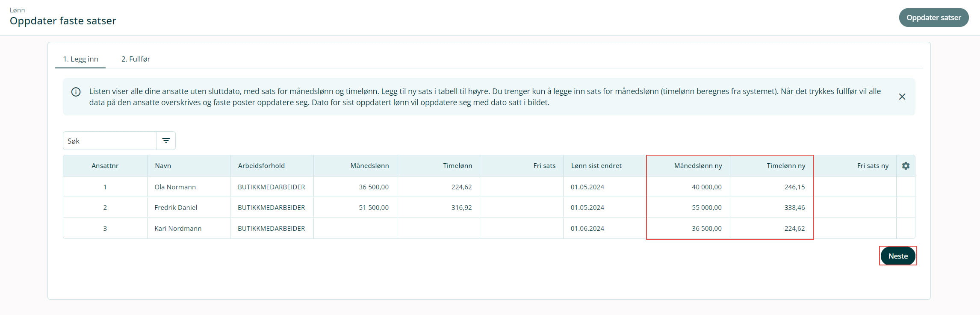
Task: Click the Lønn breadcrumb label
Action: click(17, 10)
